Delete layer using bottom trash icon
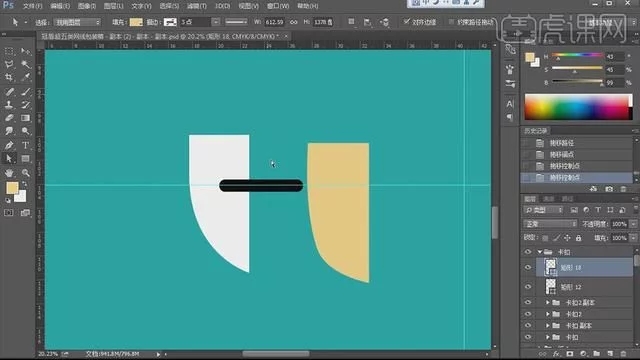This screenshot has width=640, height=360. 623,354
